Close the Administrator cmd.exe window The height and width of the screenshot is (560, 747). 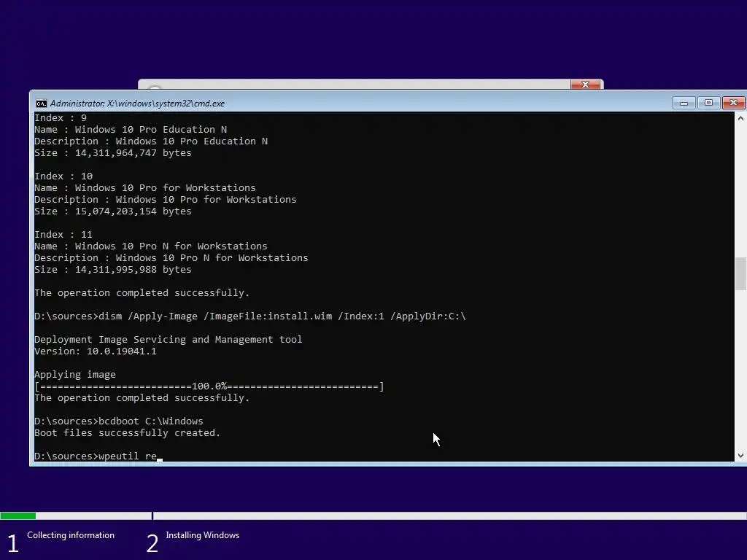(733, 103)
